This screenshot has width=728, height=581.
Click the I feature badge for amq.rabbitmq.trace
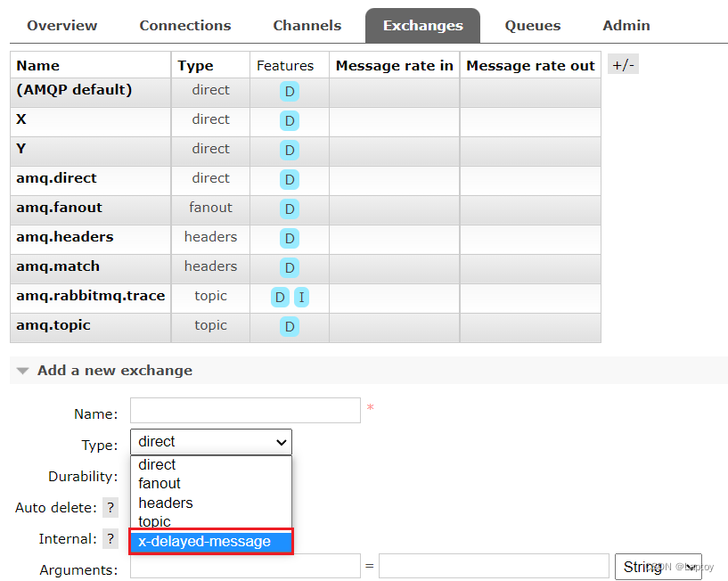(302, 298)
